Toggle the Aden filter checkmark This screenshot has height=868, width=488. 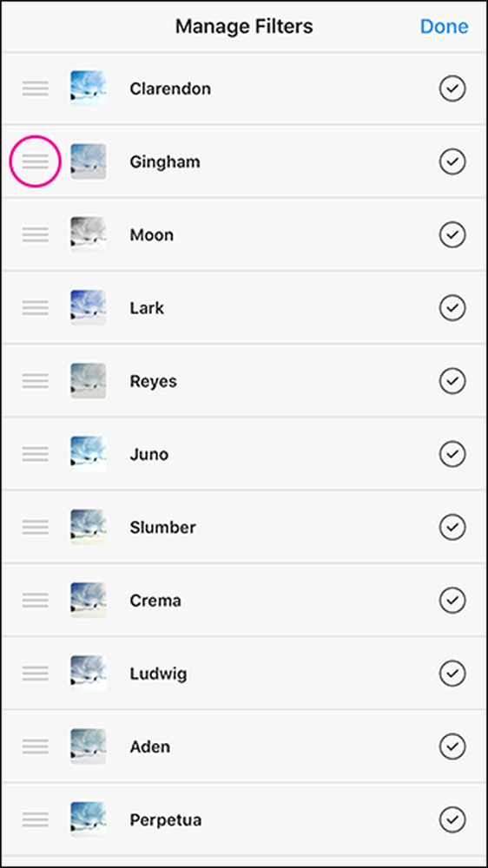[452, 746]
